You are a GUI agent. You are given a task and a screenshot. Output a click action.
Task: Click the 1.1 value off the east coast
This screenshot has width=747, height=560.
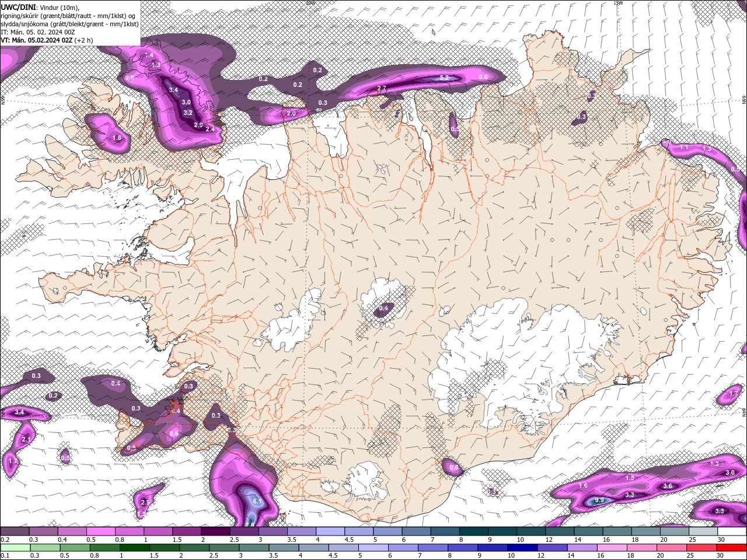[x=685, y=148]
